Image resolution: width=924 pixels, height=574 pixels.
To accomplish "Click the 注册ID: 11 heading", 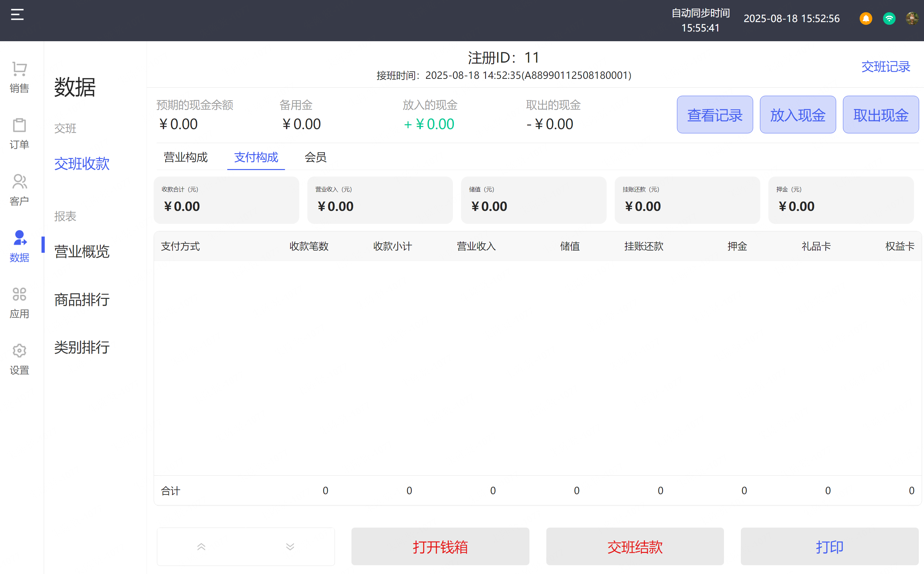I will (503, 58).
